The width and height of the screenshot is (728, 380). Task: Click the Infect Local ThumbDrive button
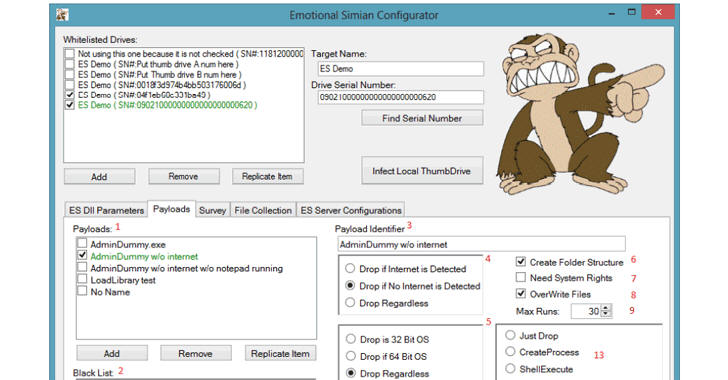(x=422, y=171)
